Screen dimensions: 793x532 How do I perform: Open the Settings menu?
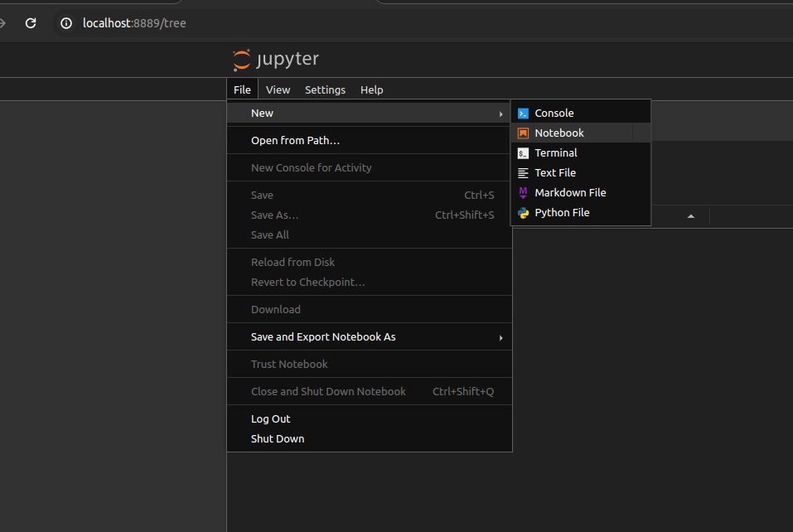[x=325, y=89]
